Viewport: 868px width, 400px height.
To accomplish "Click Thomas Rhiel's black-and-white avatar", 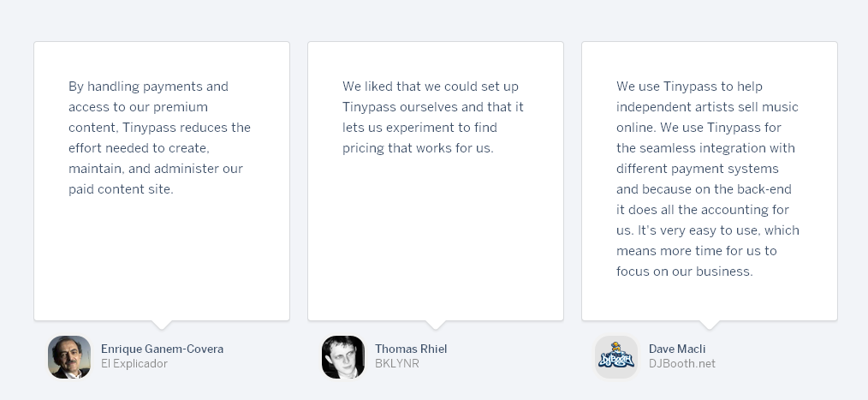I will click(343, 356).
